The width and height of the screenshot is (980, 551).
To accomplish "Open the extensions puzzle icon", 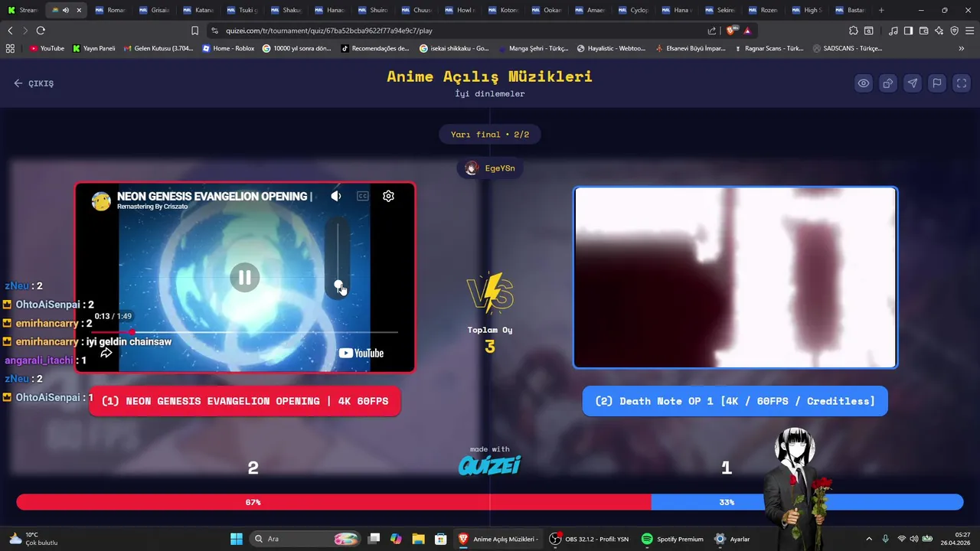I will click(854, 31).
